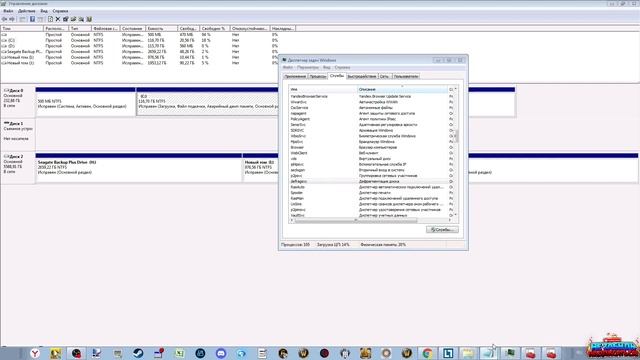Select the Автономные файлы service row
The image size is (640, 360).
click(x=371, y=108)
